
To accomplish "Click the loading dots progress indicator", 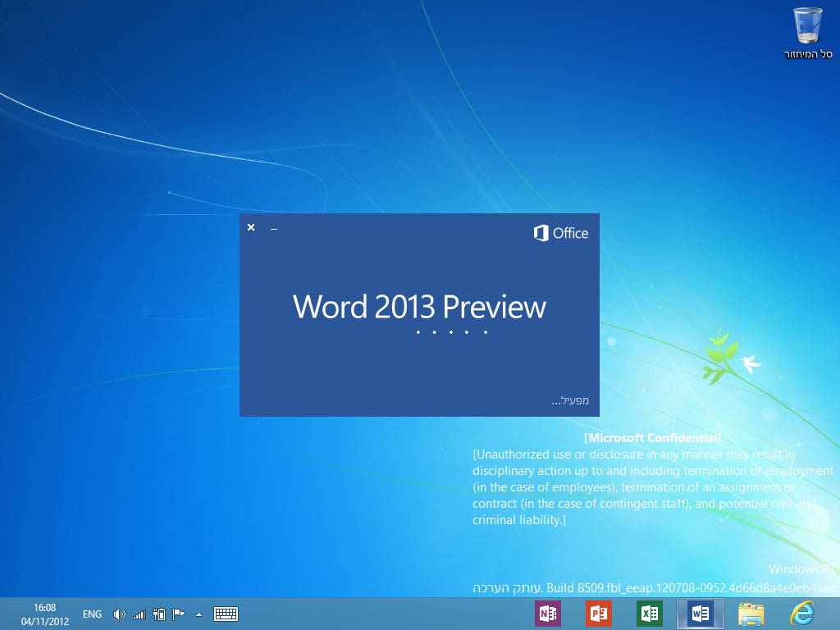I will [x=451, y=332].
